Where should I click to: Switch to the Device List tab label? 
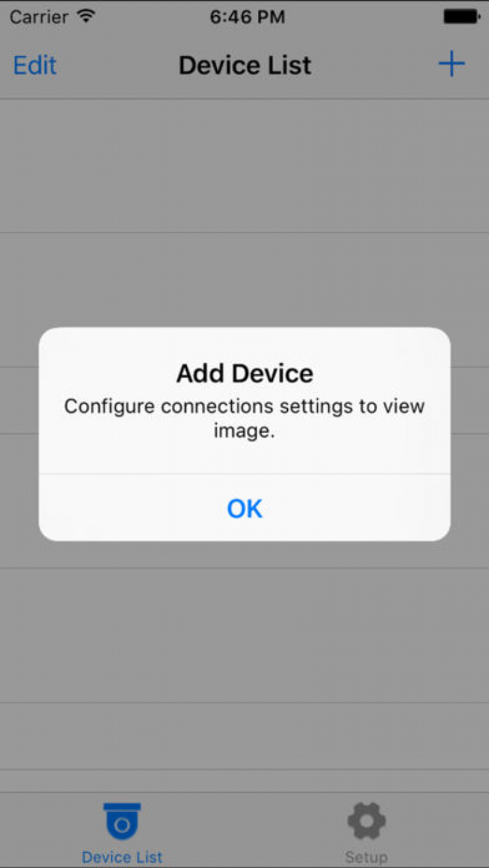point(122,857)
